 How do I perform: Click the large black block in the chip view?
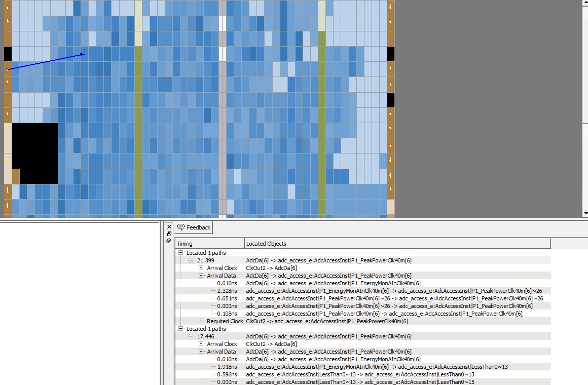point(34,153)
